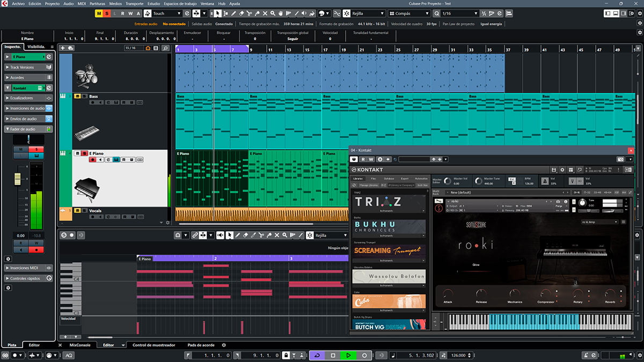
Task: Select the Object Selection arrow tool in top toolbar
Action: [217, 13]
